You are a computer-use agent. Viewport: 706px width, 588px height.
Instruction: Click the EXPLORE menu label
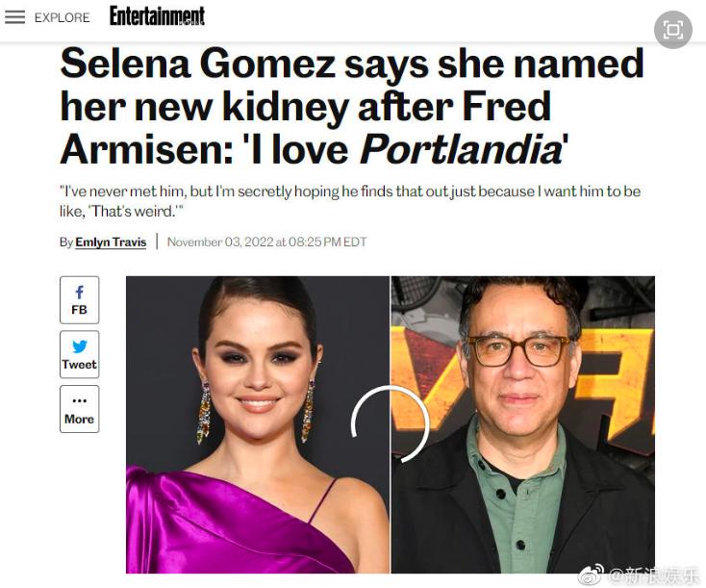click(x=62, y=17)
